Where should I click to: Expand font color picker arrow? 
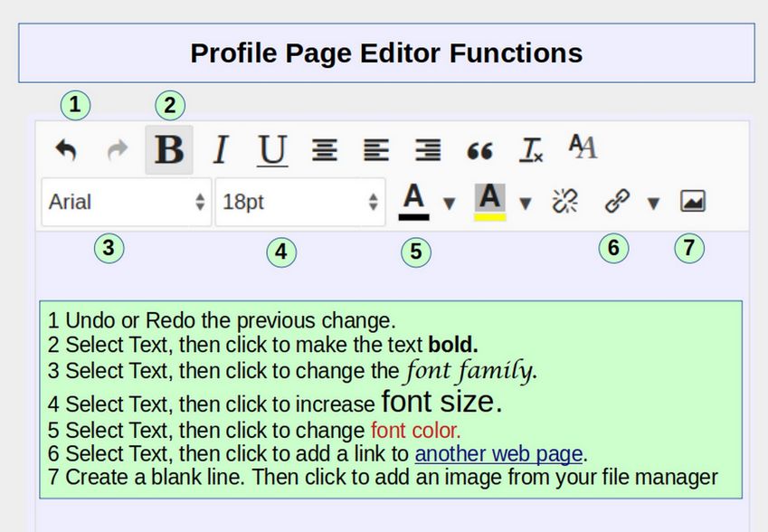click(449, 204)
